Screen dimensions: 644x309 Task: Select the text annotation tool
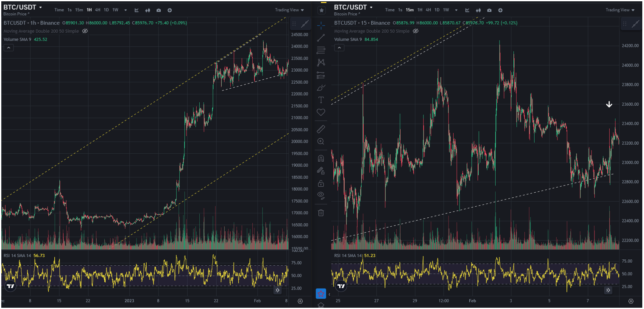321,100
